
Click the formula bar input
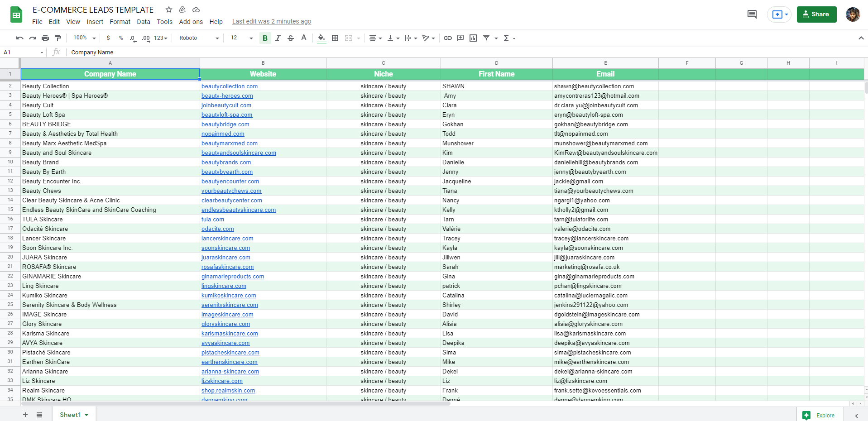point(466,53)
